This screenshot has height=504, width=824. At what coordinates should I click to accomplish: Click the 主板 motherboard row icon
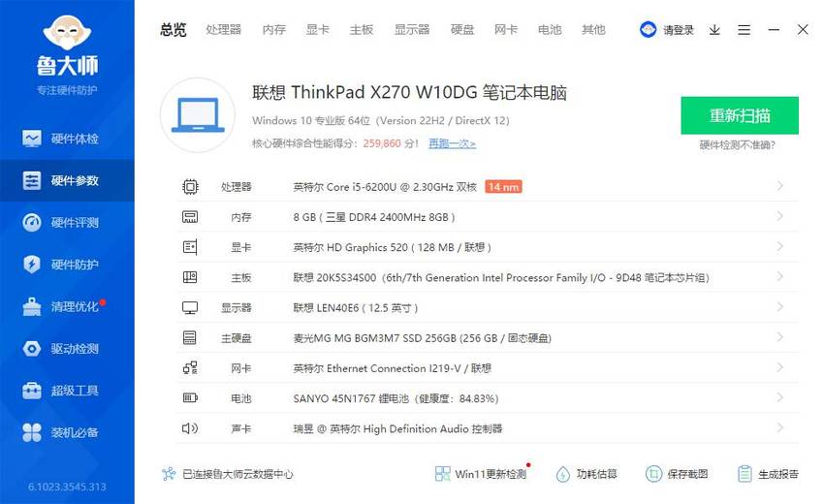point(190,277)
